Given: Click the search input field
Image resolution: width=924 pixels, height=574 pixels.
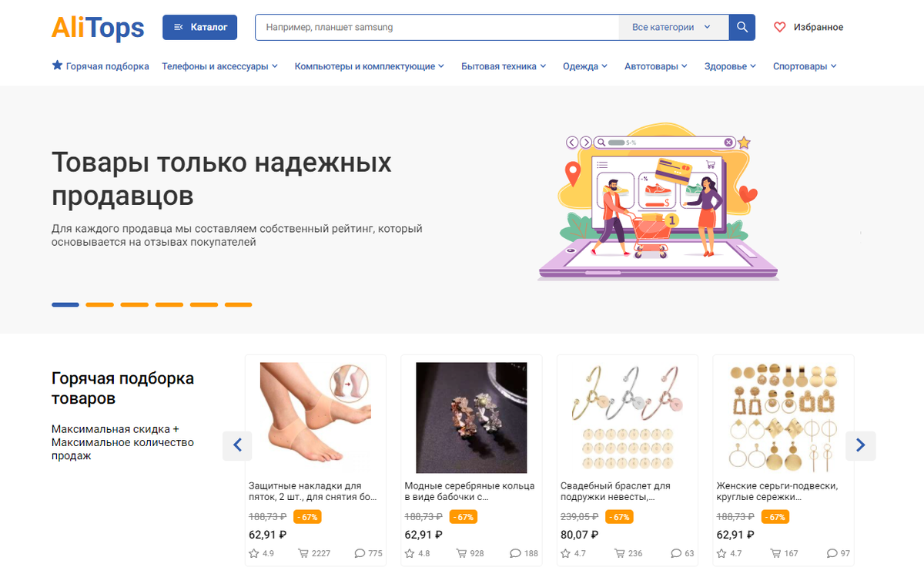Looking at the screenshot, I should [437, 27].
